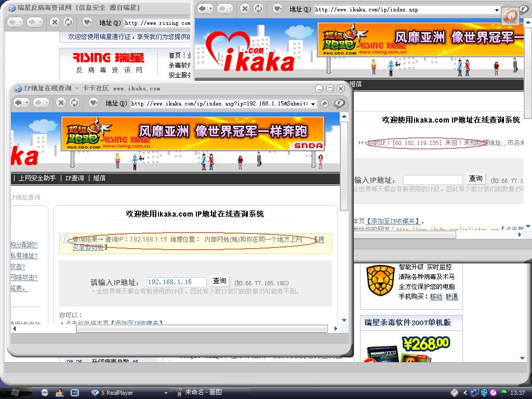Open Back button history dropdown in front window
532x399 pixels.
(x=26, y=102)
